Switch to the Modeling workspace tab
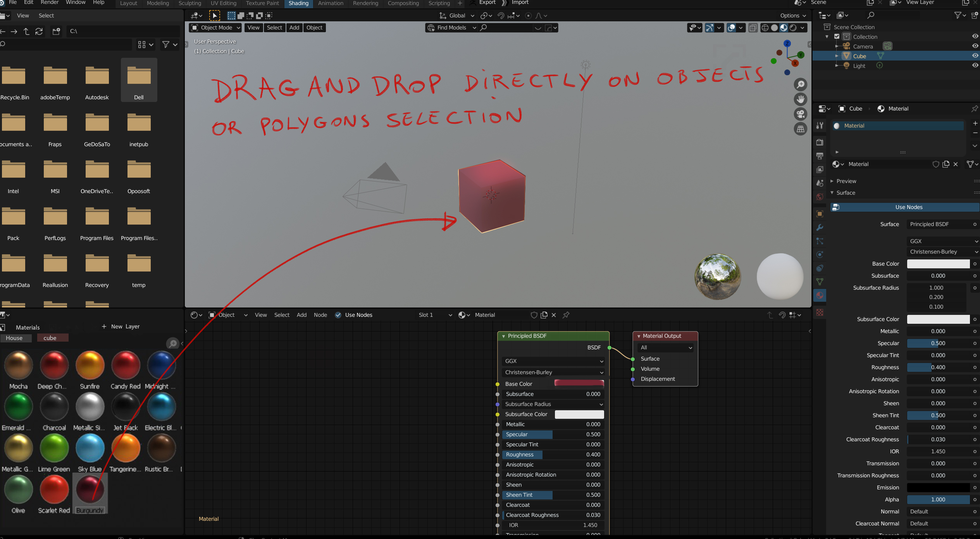The image size is (980, 539). (x=158, y=3)
